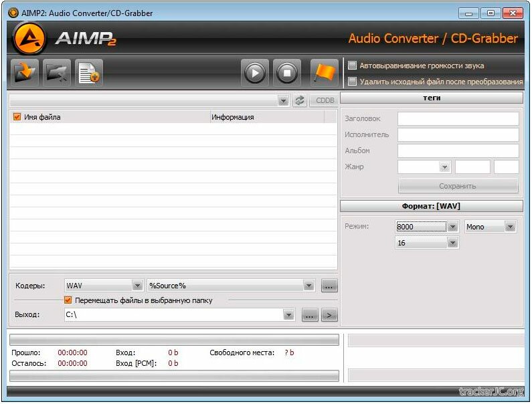The image size is (532, 404).
Task: Open the Выход C:\ path dropdown
Action: point(288,315)
